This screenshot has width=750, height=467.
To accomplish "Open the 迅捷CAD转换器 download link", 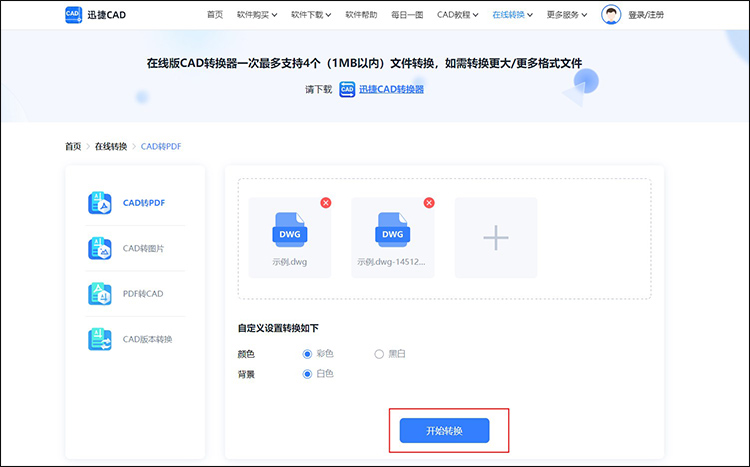I will pyautogui.click(x=391, y=89).
